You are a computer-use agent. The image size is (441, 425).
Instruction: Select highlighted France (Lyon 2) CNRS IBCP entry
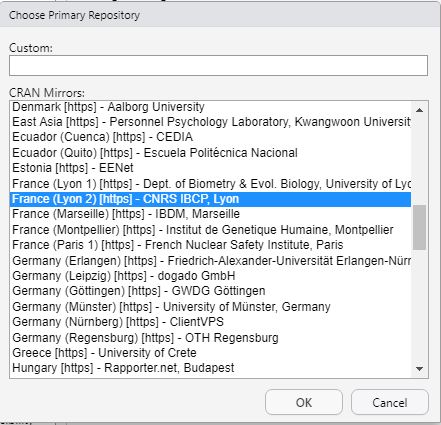tap(210, 199)
